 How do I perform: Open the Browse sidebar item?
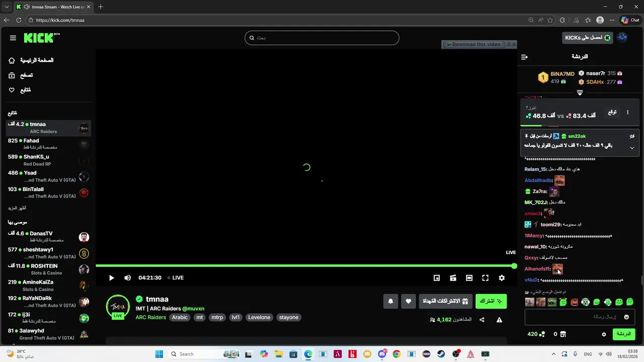[x=21, y=75]
